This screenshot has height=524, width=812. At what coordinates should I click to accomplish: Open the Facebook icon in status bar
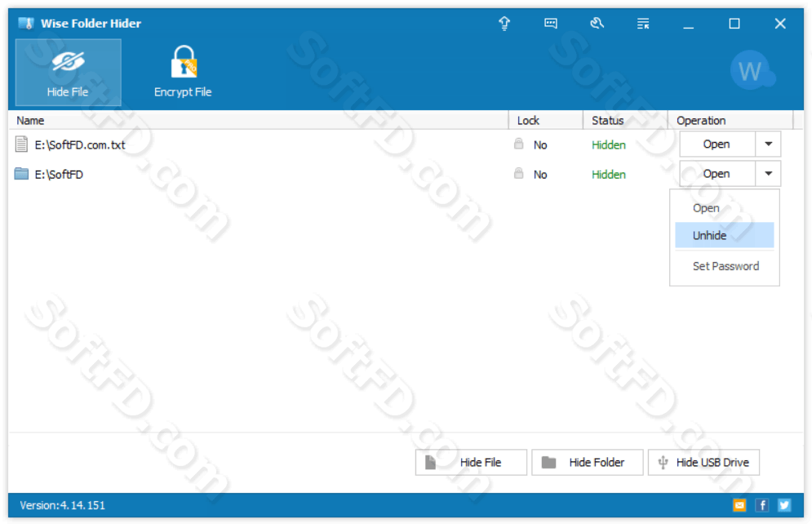761,505
